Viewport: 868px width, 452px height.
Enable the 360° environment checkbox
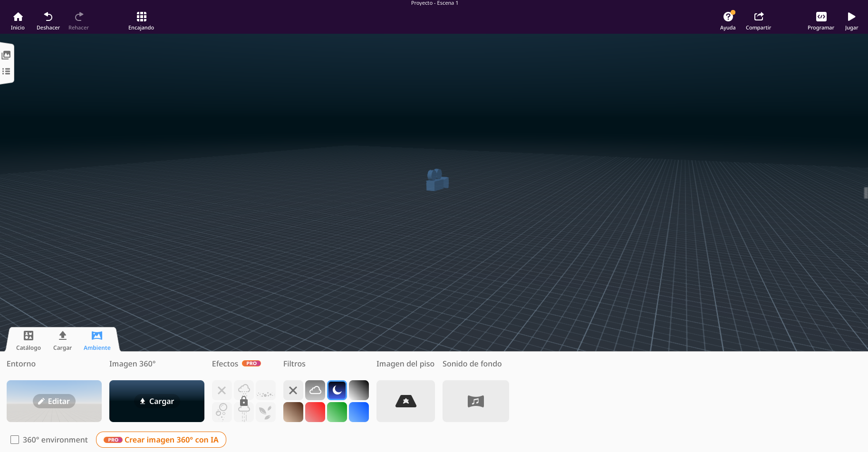15,440
